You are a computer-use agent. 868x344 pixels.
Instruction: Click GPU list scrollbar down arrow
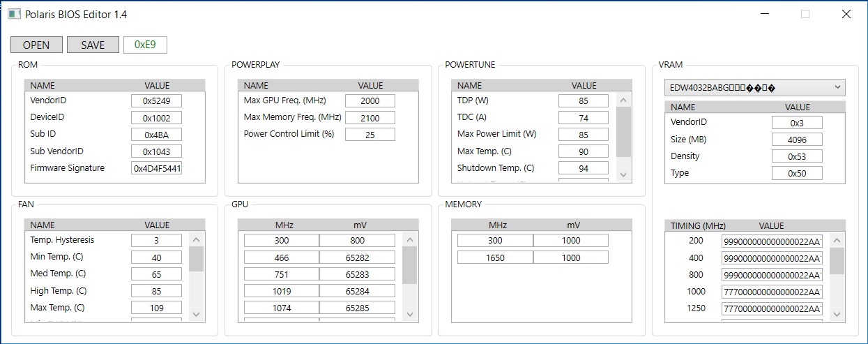409,315
